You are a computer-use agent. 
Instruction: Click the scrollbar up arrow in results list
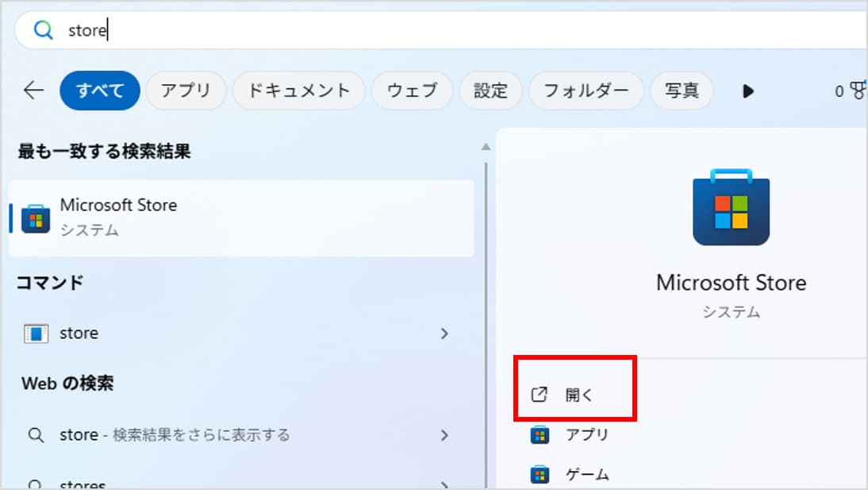click(x=486, y=147)
